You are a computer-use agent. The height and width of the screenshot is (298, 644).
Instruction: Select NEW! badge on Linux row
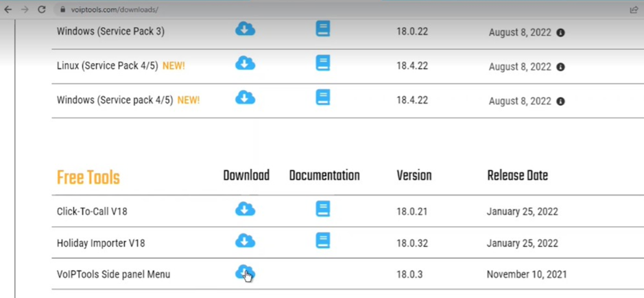click(174, 66)
